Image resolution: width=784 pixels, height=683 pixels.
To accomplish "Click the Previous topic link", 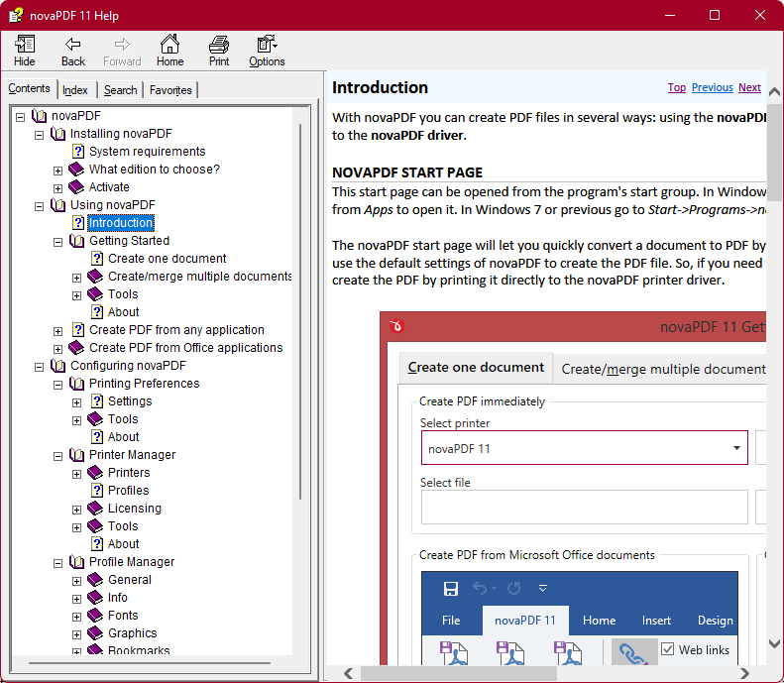I will point(712,87).
